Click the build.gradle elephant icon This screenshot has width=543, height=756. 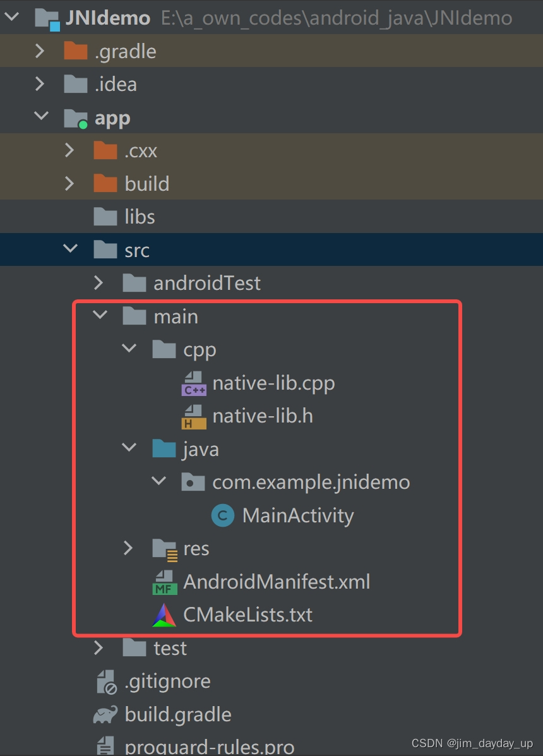(x=105, y=714)
